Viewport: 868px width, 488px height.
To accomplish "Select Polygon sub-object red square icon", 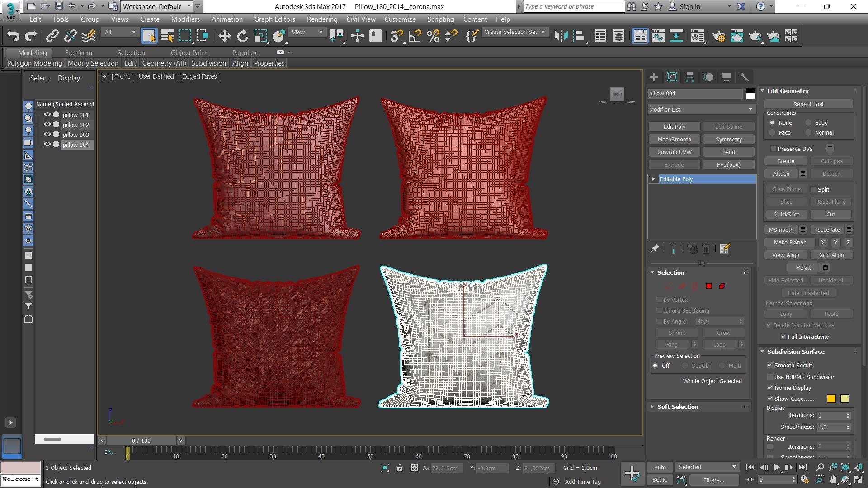I will coord(709,286).
